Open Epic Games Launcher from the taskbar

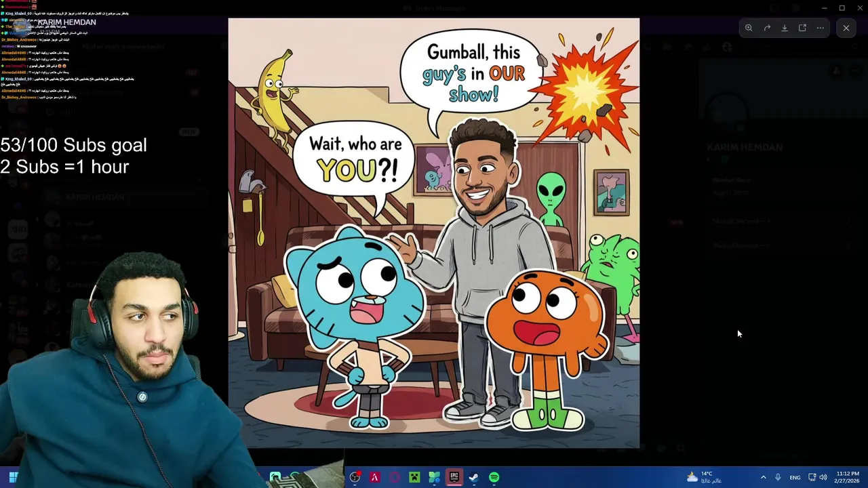tap(454, 477)
